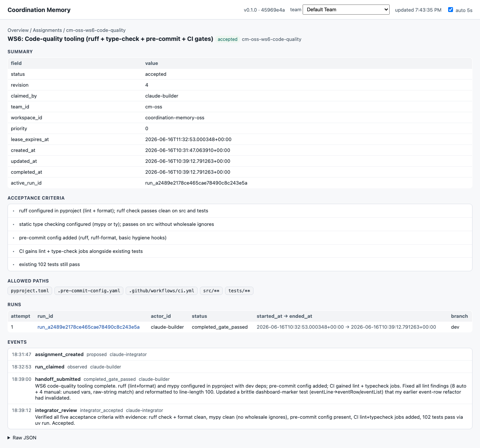
Task: Select the tests/** path chip
Action: [x=239, y=291]
